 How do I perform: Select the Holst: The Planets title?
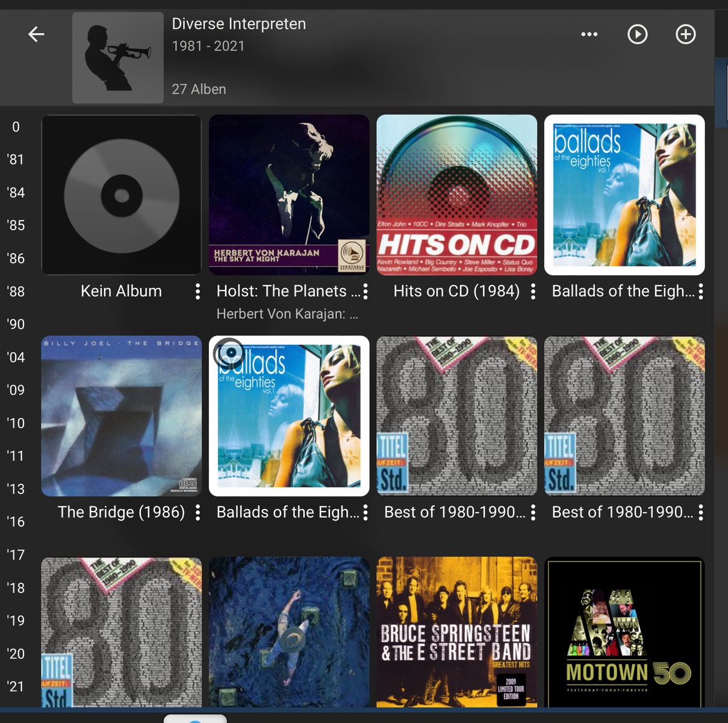click(x=288, y=292)
